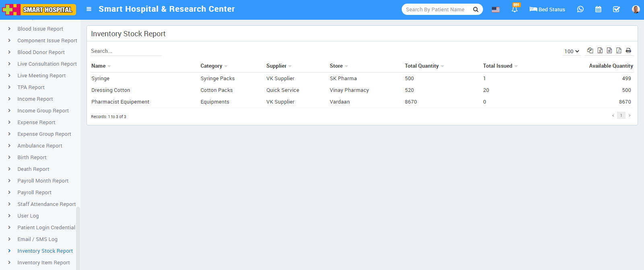Open the calendar icon in header

[x=598, y=9]
